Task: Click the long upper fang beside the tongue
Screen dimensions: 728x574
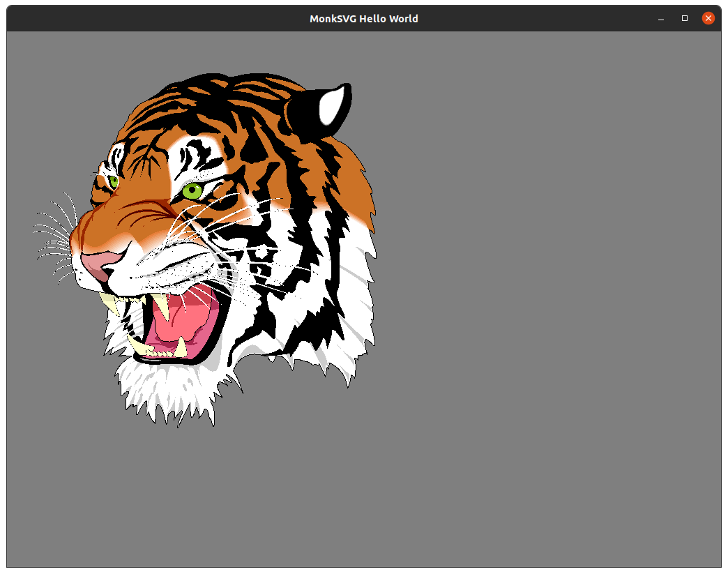Action: (x=162, y=305)
